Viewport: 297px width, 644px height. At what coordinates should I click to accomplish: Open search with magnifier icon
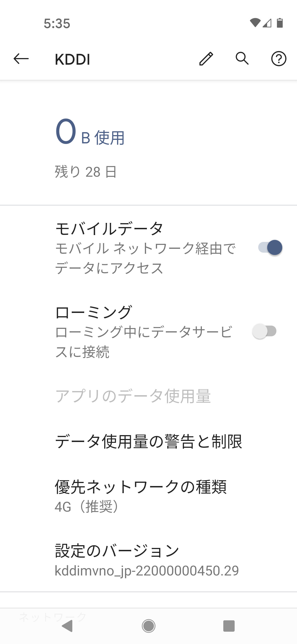pos(242,59)
